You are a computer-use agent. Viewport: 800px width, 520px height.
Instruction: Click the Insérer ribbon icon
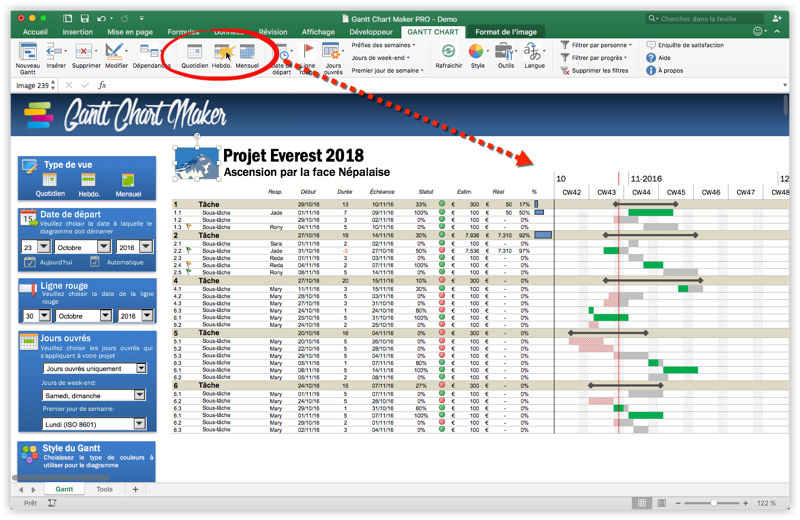click(x=55, y=52)
